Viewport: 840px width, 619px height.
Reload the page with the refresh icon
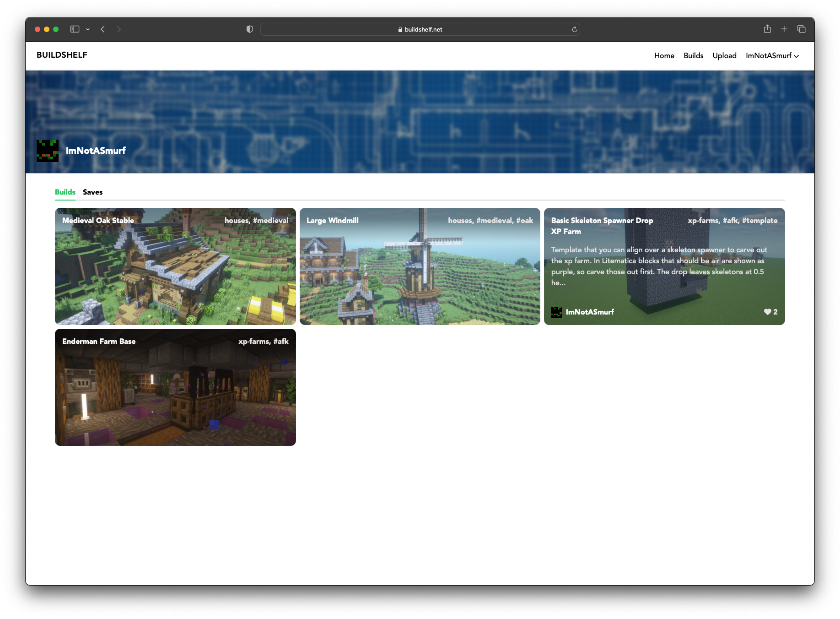click(x=575, y=29)
